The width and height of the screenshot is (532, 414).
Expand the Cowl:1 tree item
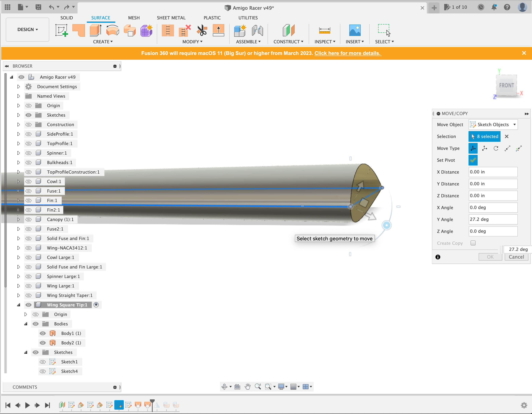coord(19,181)
